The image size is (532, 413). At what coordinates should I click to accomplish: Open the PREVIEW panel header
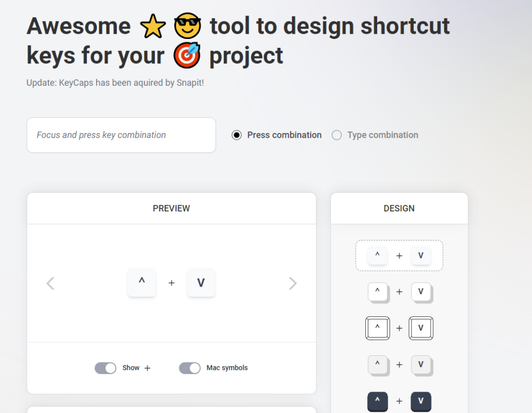[x=171, y=208]
